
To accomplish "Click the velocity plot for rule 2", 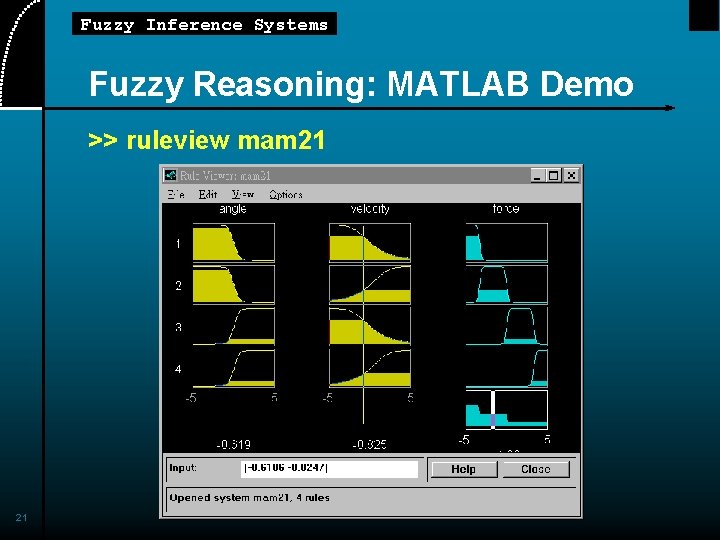I will (x=370, y=284).
